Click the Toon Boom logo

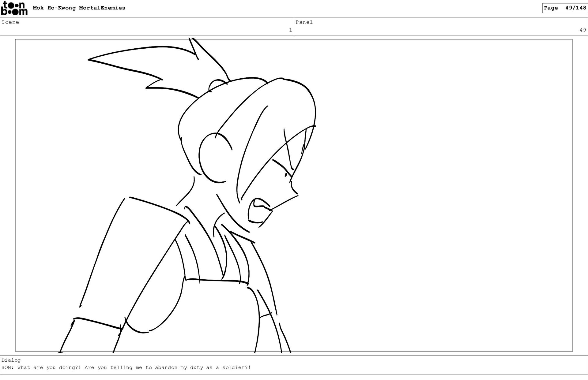(14, 8)
